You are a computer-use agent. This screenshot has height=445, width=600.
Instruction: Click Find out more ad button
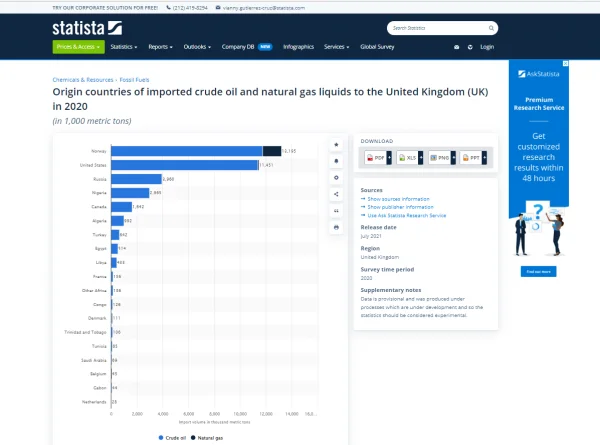538,272
